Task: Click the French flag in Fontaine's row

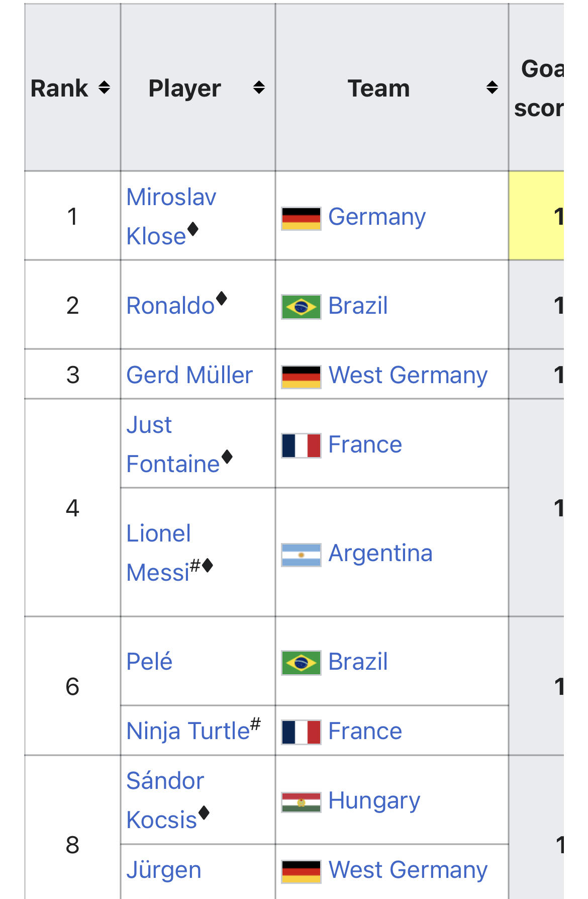Action: click(301, 445)
